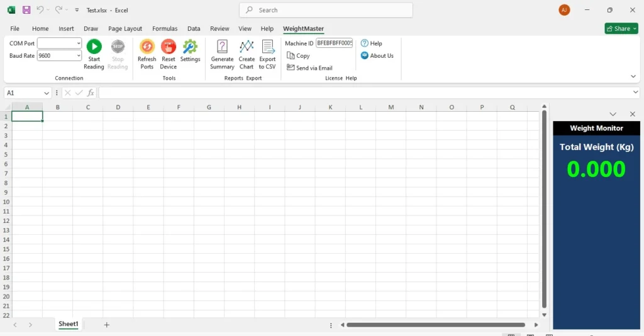Open the Page Layout tab
The image size is (644, 336).
click(125, 29)
